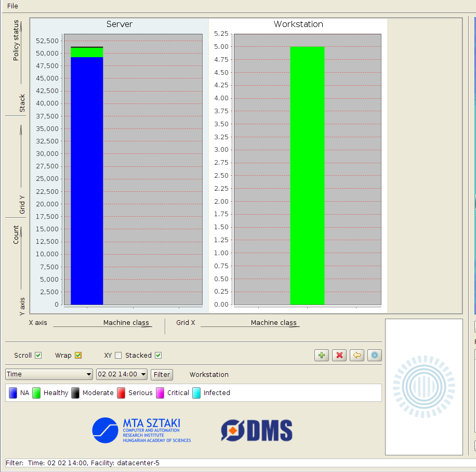Click the Filter button
Screen dimensions: 476x472
point(162,374)
